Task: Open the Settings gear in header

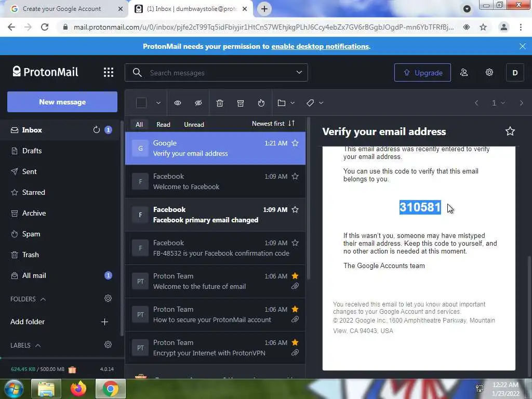Action: [489, 73]
